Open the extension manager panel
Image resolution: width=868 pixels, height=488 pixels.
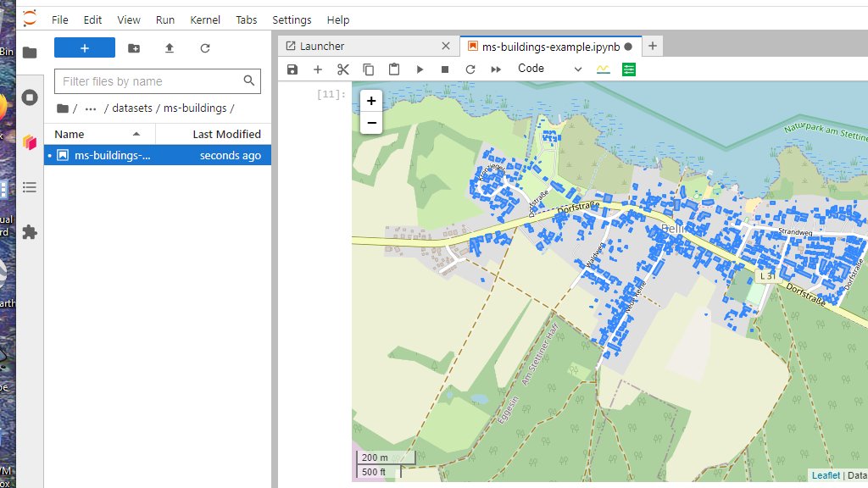[30, 231]
